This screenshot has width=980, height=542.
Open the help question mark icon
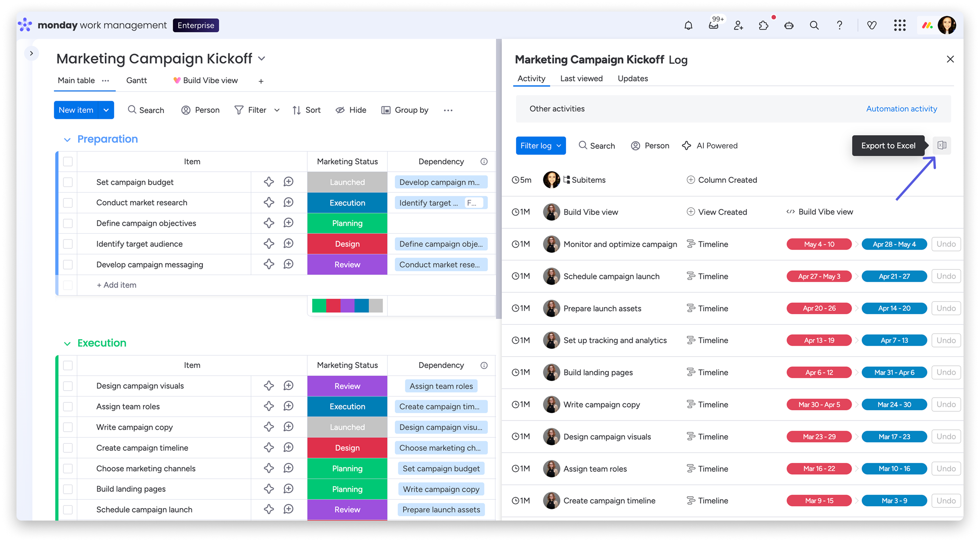[x=839, y=25]
